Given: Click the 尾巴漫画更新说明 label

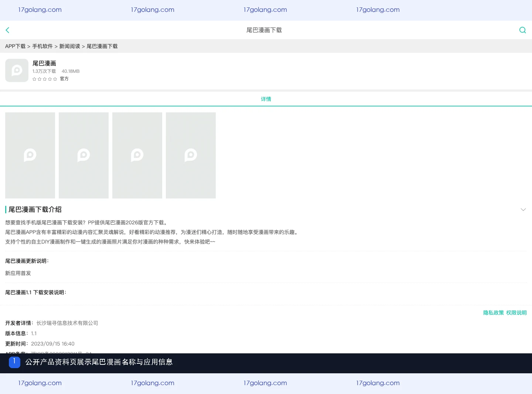Looking at the screenshot, I should point(27,261).
